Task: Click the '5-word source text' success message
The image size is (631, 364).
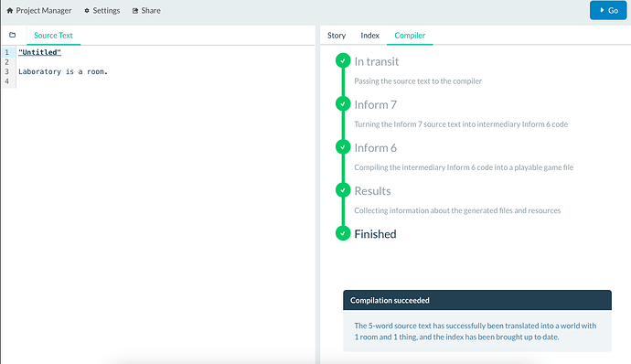Action: [476, 331]
